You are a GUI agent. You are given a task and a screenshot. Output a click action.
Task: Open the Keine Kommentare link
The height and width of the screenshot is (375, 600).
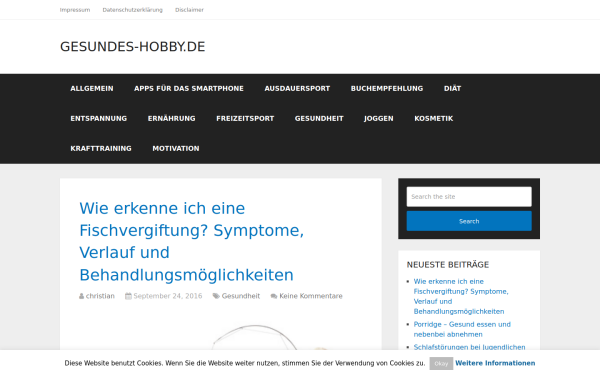coord(311,296)
